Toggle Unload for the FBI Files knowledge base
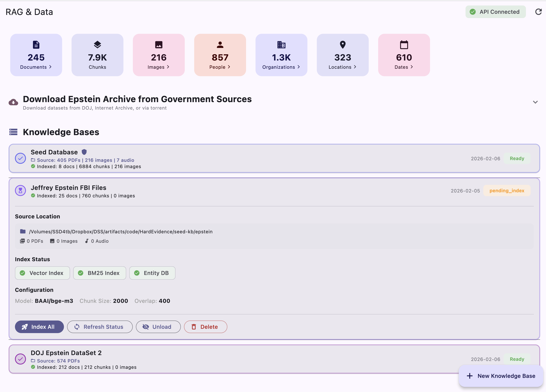Screen dimensions: 546x392 coord(158,327)
